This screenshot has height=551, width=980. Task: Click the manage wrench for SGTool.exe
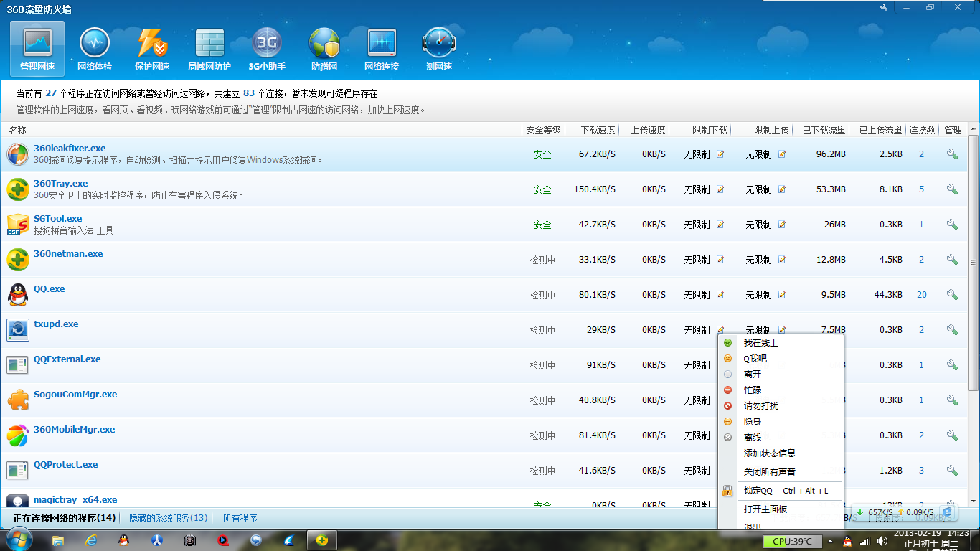tap(952, 225)
